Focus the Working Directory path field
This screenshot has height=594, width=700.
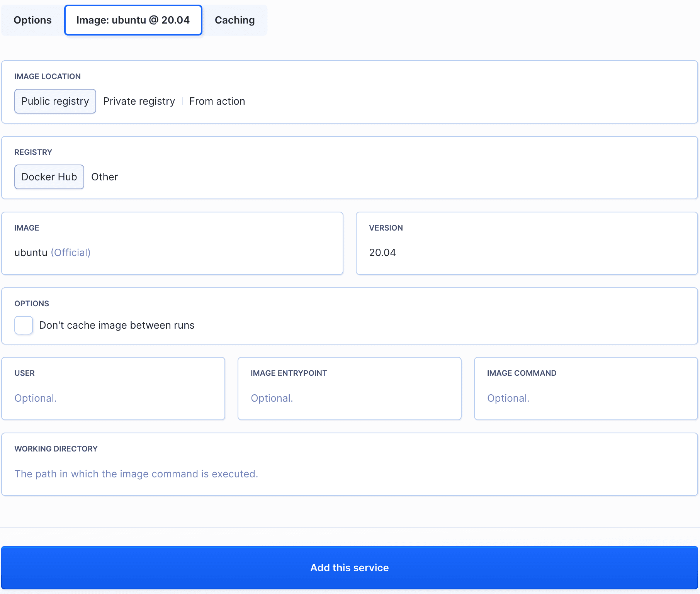pyautogui.click(x=349, y=474)
